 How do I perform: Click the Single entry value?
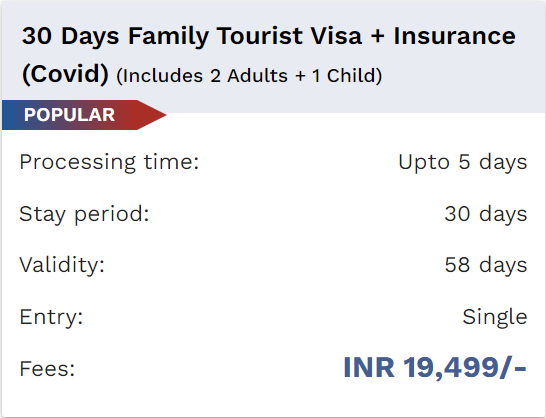[x=495, y=317]
